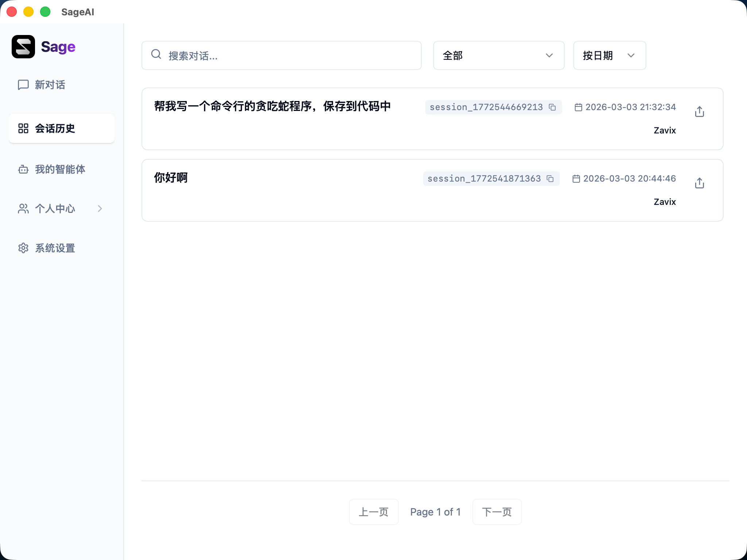
Task: Click the 会话历史 grid icon
Action: 23,128
